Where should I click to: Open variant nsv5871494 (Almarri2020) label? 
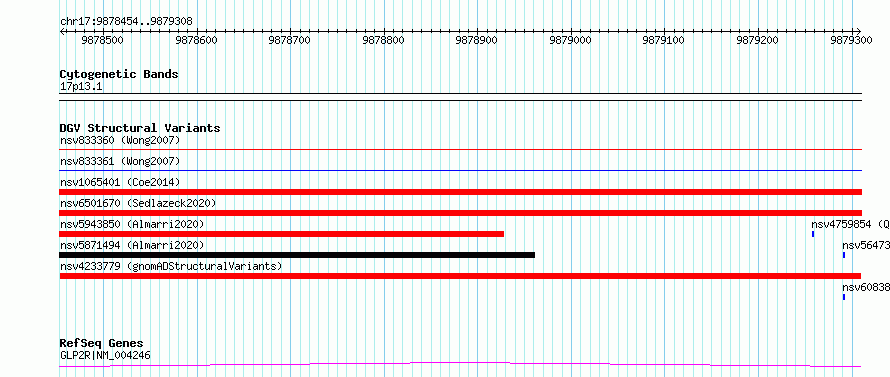coord(132,245)
